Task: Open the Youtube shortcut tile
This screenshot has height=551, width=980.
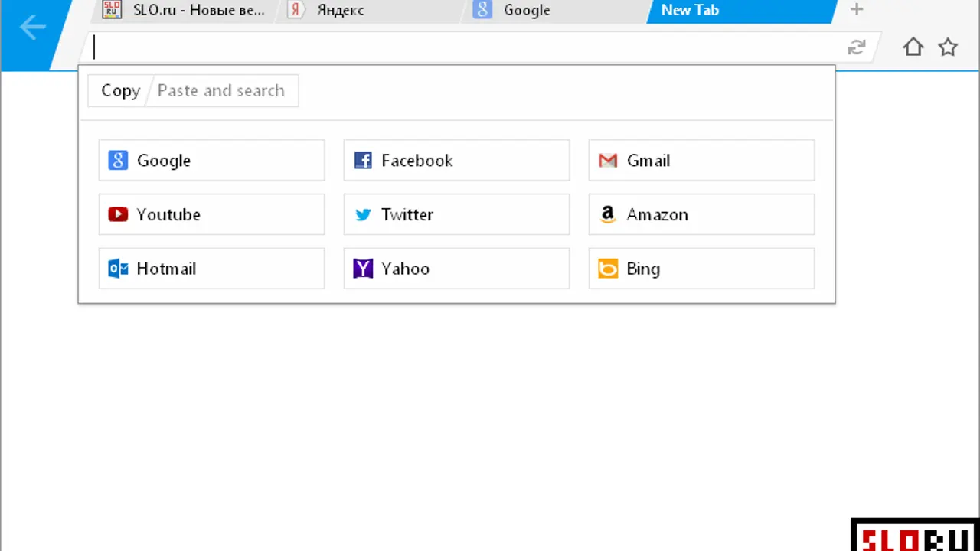Action: pyautogui.click(x=211, y=214)
